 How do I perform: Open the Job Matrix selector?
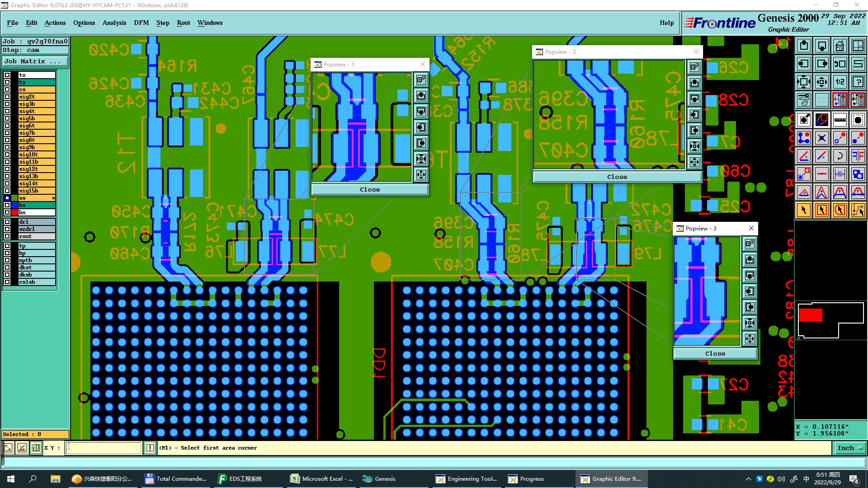click(35, 61)
